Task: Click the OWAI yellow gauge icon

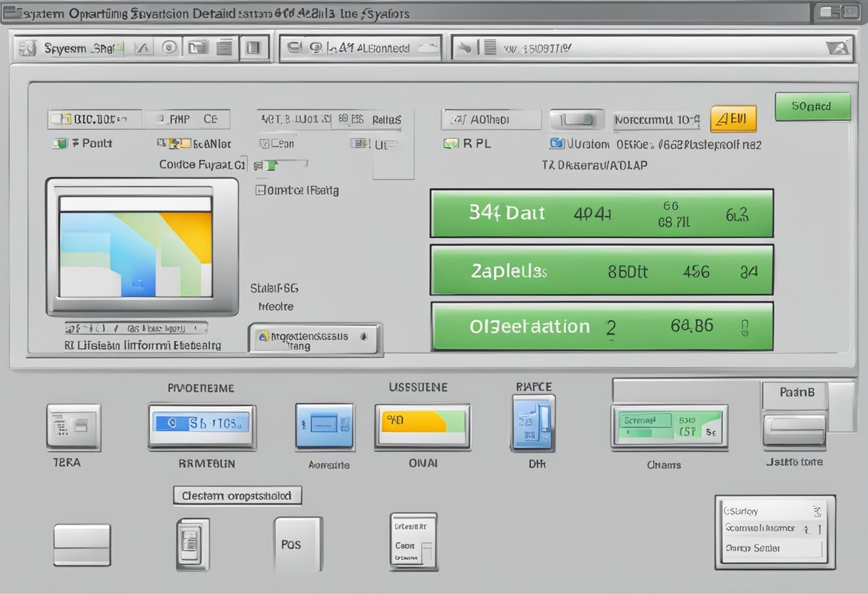Action: [423, 426]
